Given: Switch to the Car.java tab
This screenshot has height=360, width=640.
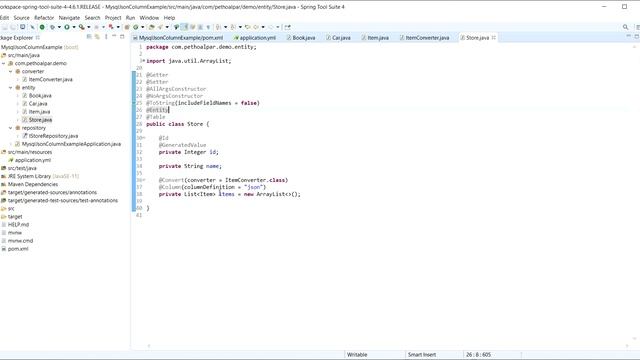Looking at the screenshot, I should [x=338, y=38].
